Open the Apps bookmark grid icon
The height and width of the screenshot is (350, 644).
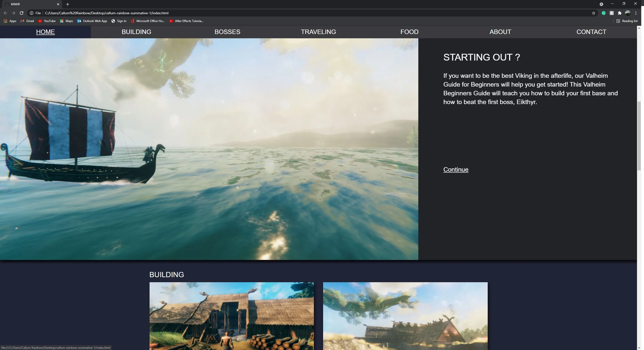(5, 21)
